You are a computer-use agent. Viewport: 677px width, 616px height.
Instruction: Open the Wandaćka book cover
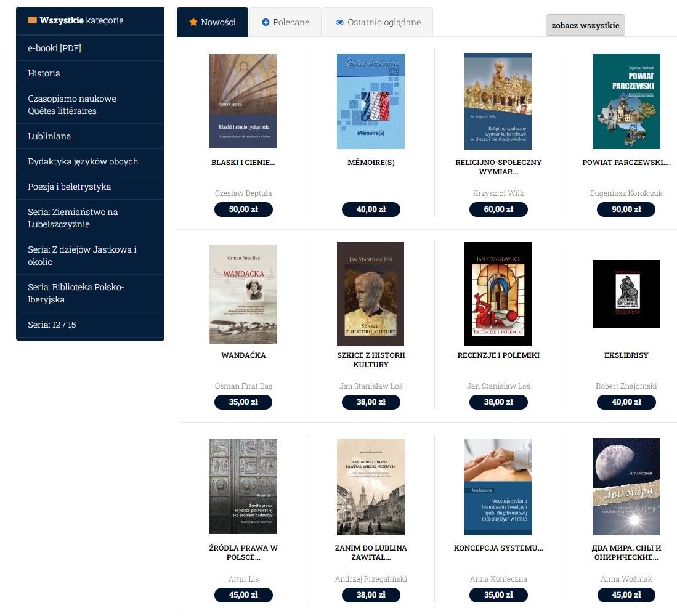point(243,294)
